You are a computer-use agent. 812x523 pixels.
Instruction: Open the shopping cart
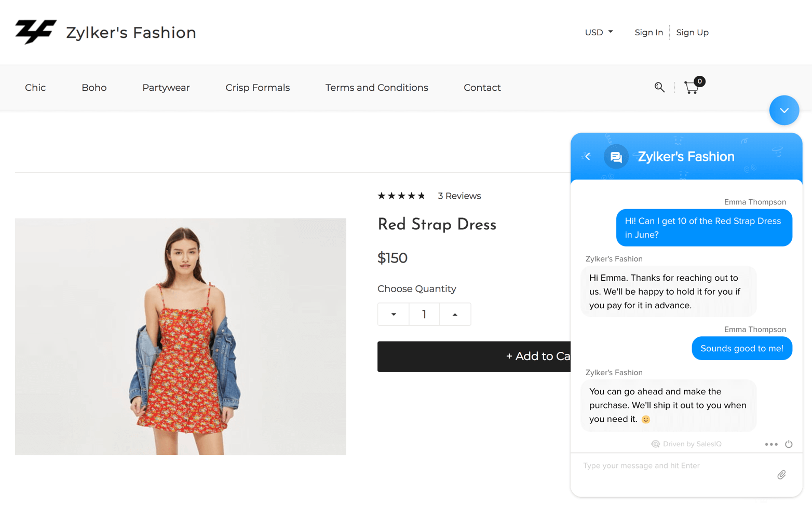click(692, 87)
